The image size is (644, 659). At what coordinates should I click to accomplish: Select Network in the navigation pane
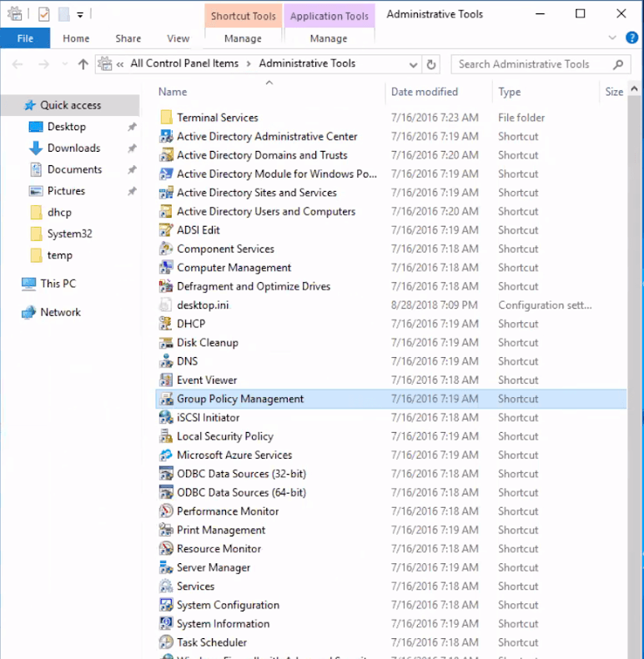61,312
